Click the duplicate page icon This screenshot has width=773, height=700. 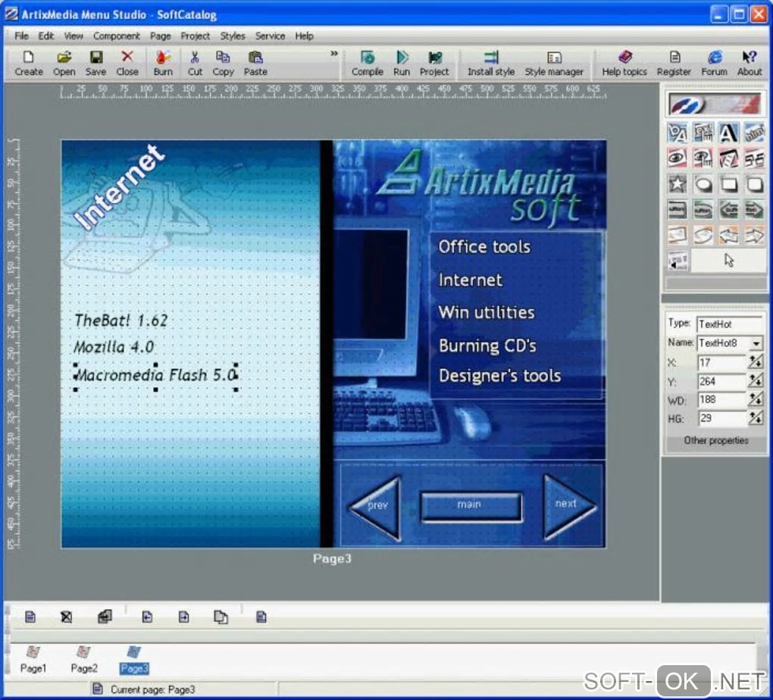[221, 617]
